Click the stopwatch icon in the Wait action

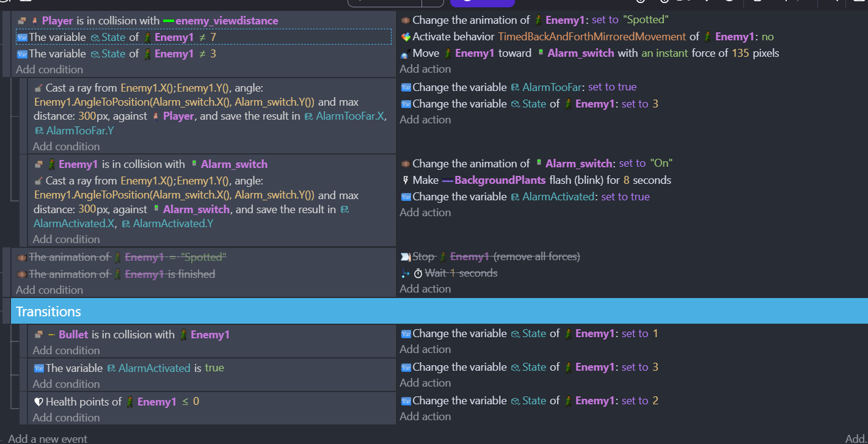pos(418,273)
